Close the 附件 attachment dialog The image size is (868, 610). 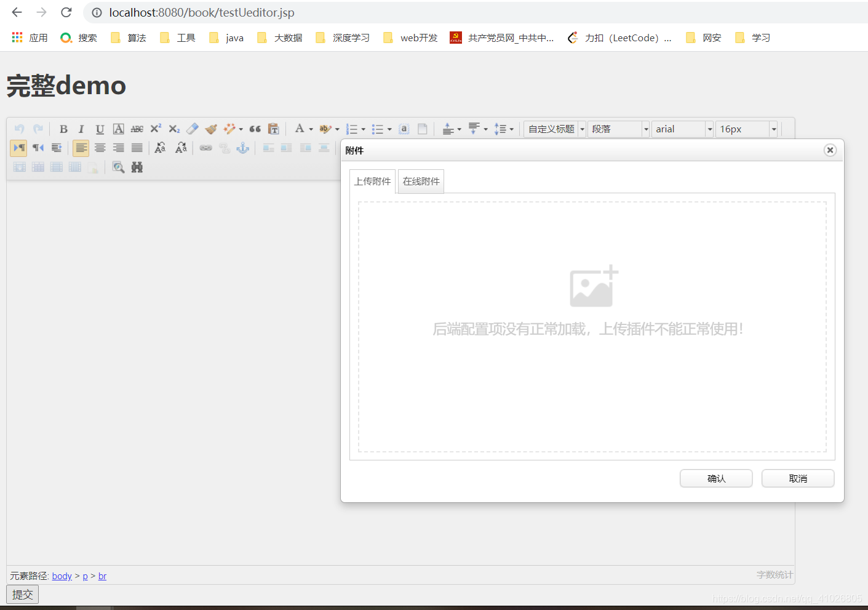click(x=830, y=150)
